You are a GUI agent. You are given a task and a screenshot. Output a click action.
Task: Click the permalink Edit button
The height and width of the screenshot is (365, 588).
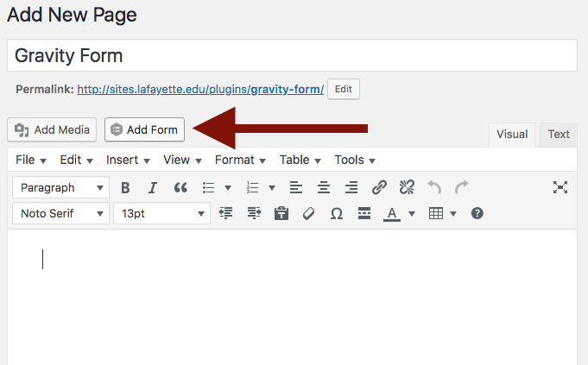tap(344, 89)
